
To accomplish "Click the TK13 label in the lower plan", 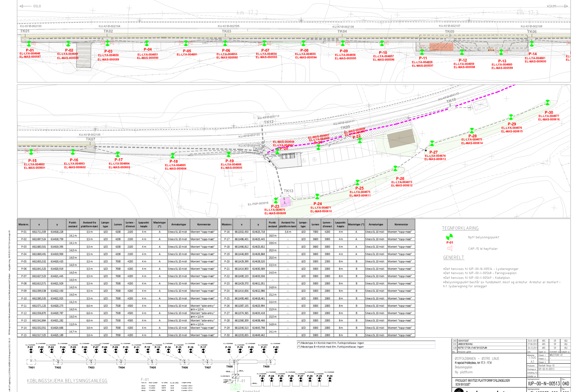I will pyautogui.click(x=288, y=191).
